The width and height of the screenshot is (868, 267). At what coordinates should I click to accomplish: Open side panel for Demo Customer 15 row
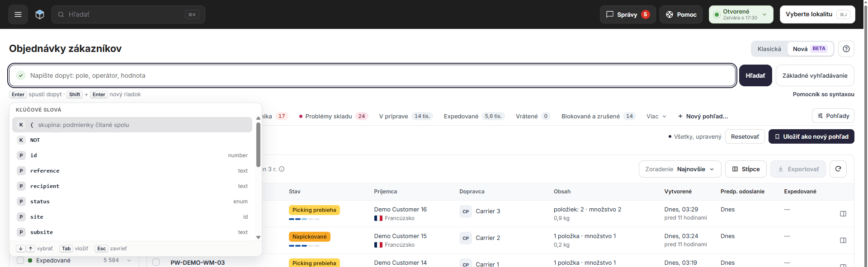(x=843, y=240)
